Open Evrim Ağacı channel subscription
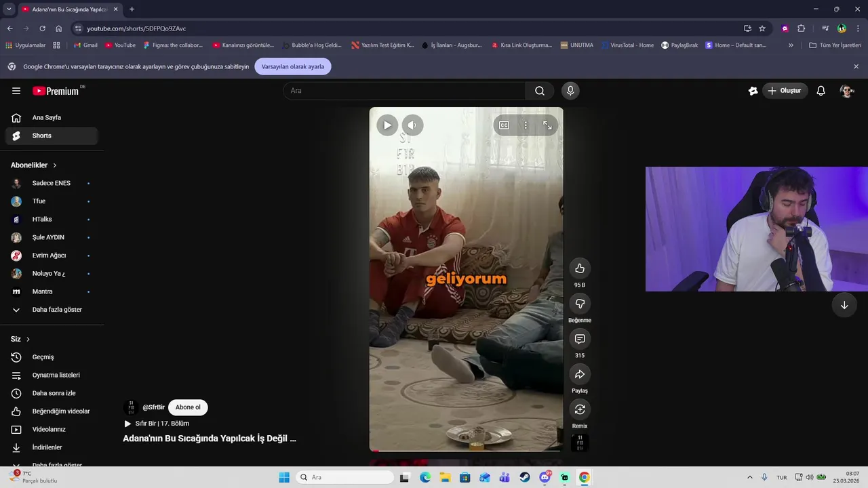 (x=52, y=256)
